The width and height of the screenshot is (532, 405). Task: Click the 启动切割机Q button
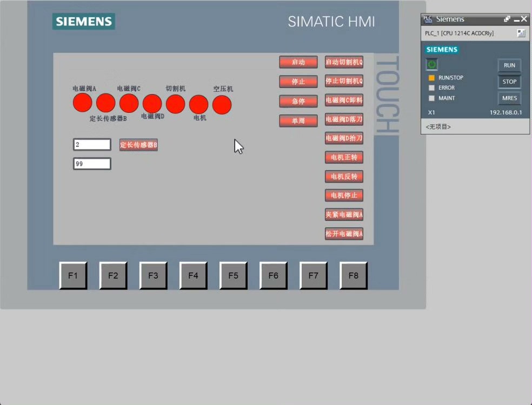pos(344,62)
